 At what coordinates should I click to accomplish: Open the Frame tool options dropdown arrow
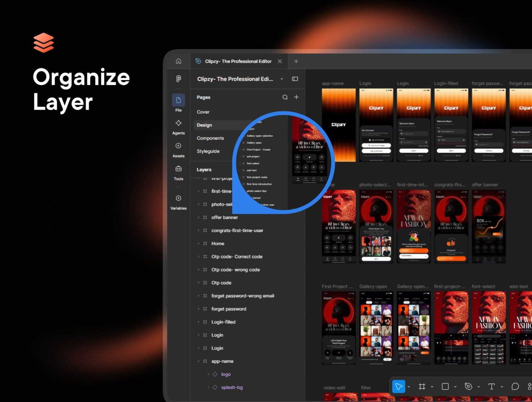[432, 387]
